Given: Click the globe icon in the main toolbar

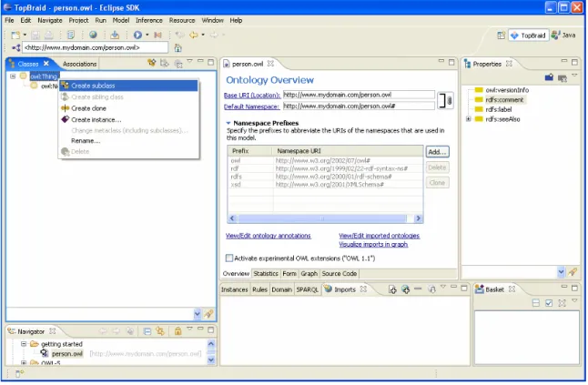Looking at the screenshot, I should (93, 35).
